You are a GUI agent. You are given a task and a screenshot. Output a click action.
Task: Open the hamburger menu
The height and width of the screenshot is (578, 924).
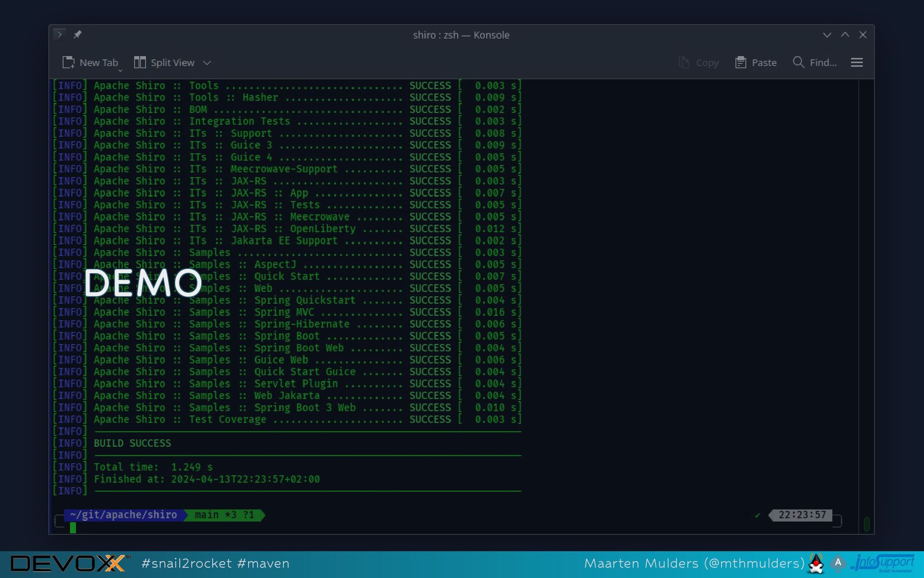click(857, 63)
